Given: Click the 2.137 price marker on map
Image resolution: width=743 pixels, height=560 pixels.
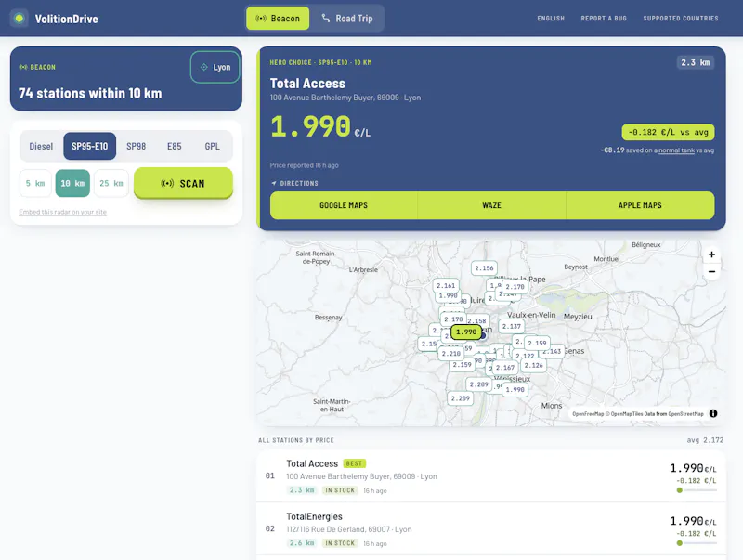Looking at the screenshot, I should tap(512, 326).
